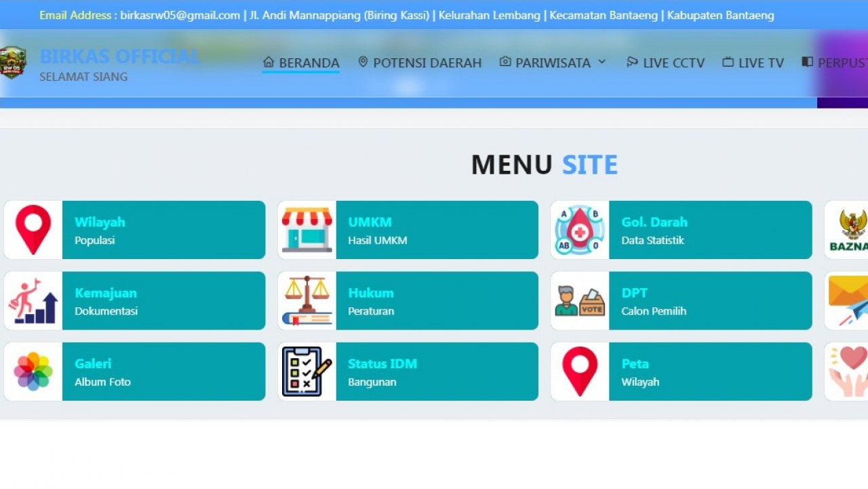The height and width of the screenshot is (489, 868).
Task: Click the Wilayah red location pin icon
Action: point(33,230)
